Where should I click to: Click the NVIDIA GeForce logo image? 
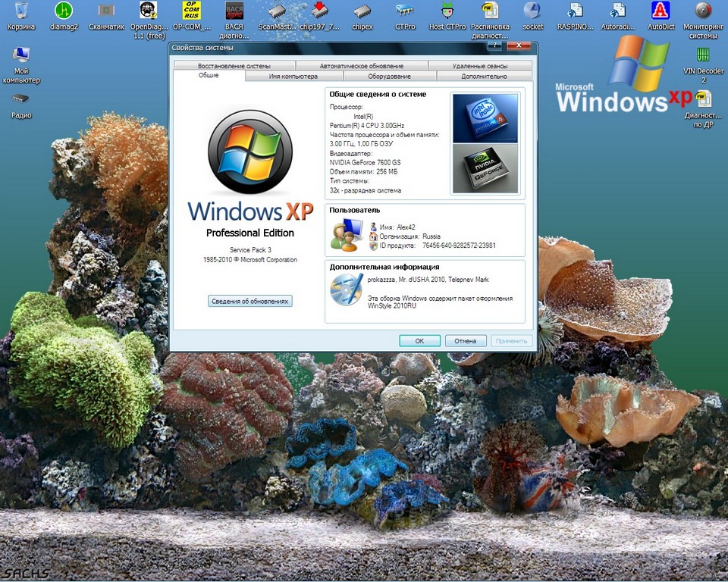(x=485, y=168)
